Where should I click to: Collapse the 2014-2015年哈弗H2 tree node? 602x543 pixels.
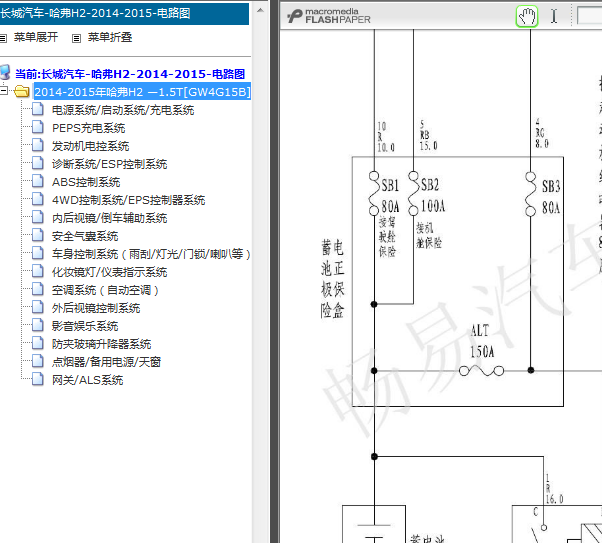click(x=3, y=91)
